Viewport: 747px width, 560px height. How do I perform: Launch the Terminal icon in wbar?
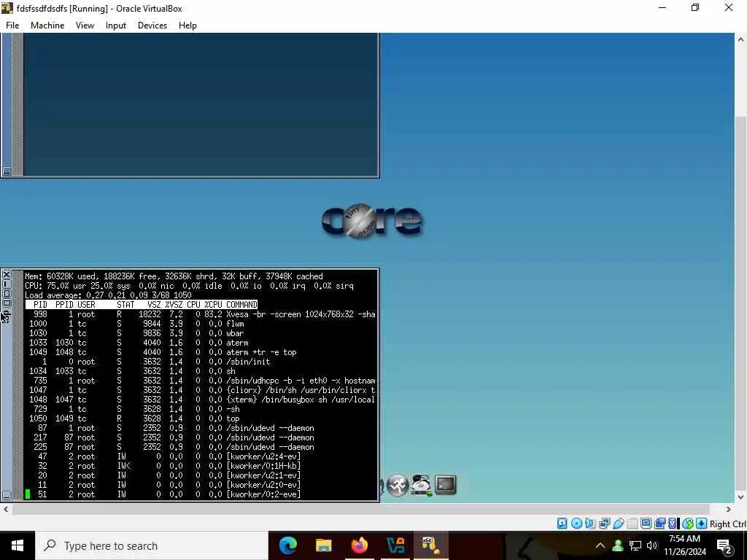pyautogui.click(x=446, y=485)
